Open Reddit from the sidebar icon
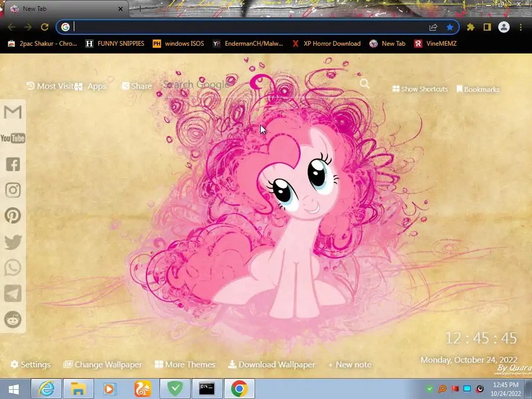 [x=13, y=320]
